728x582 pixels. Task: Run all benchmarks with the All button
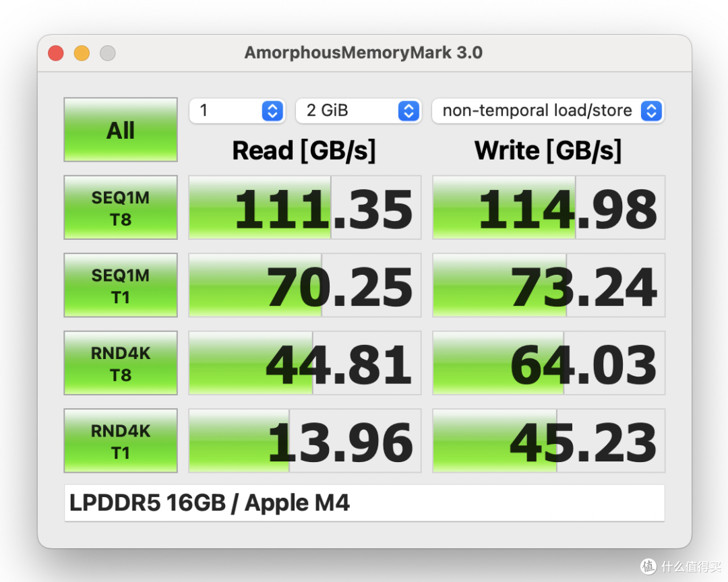(x=121, y=129)
